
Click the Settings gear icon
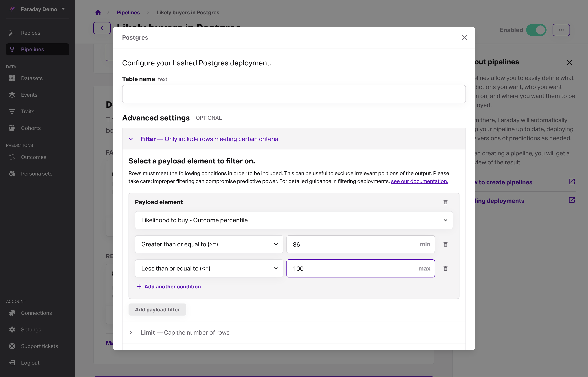pyautogui.click(x=12, y=329)
